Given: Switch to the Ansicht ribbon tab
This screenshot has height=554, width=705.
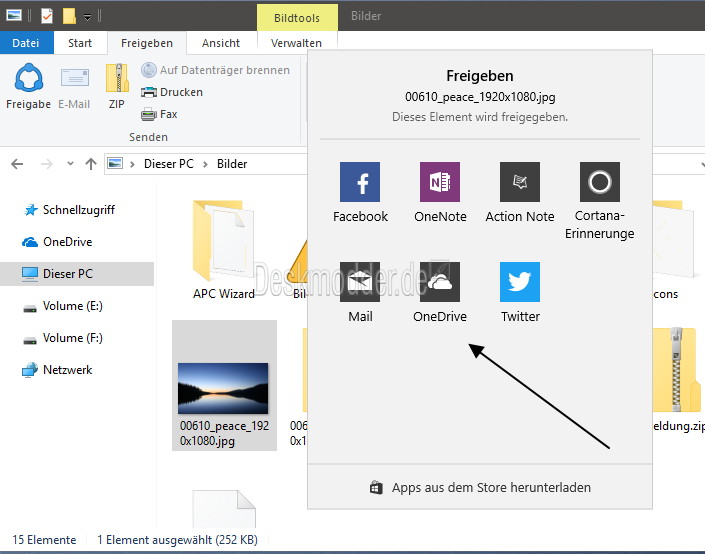Looking at the screenshot, I should click(221, 43).
